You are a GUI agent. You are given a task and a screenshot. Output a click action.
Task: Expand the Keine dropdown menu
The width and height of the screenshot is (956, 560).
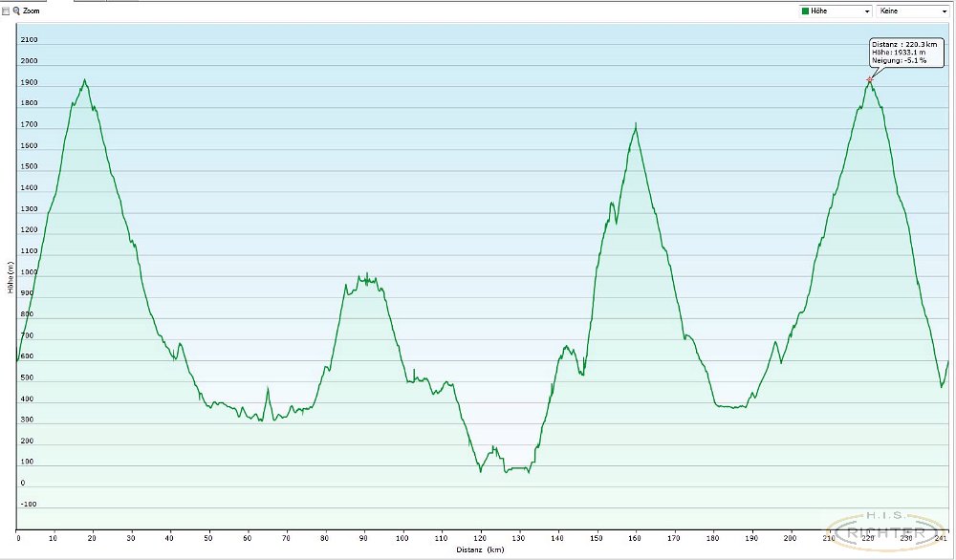click(912, 11)
